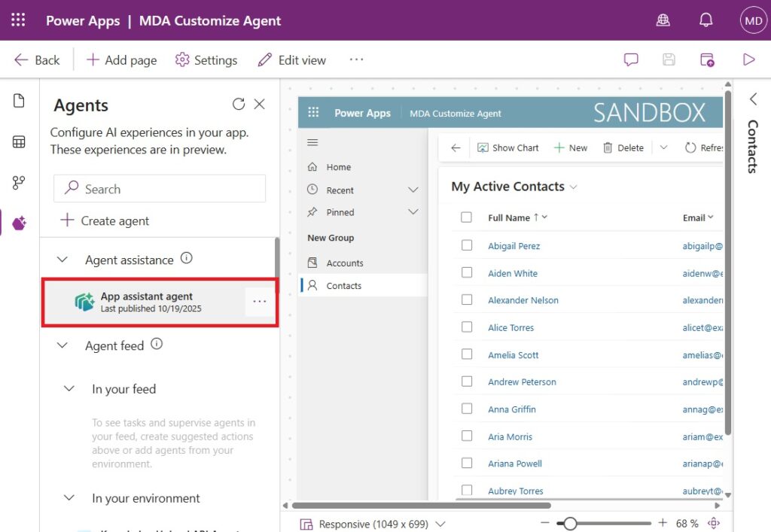Open the notifications bell
This screenshot has height=532, width=771.
point(705,20)
